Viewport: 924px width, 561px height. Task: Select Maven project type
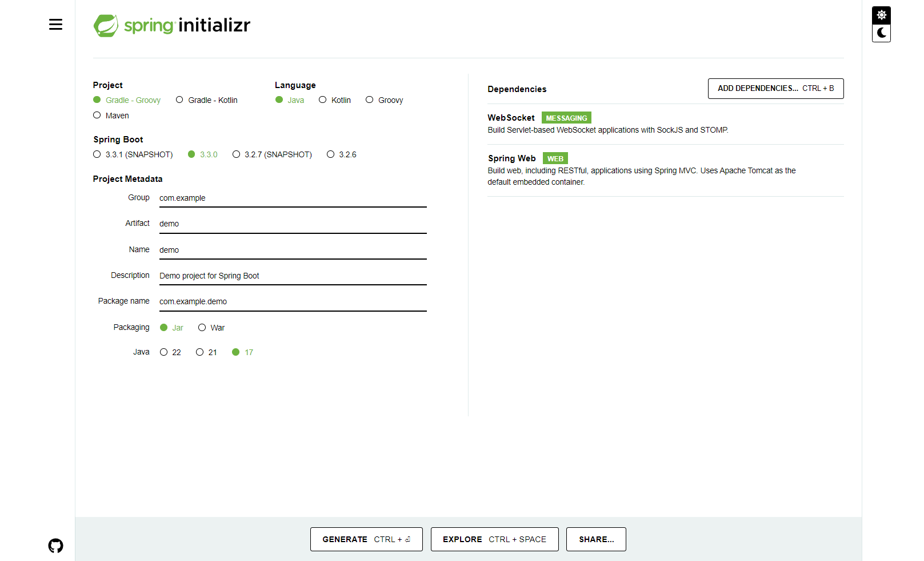(111, 116)
